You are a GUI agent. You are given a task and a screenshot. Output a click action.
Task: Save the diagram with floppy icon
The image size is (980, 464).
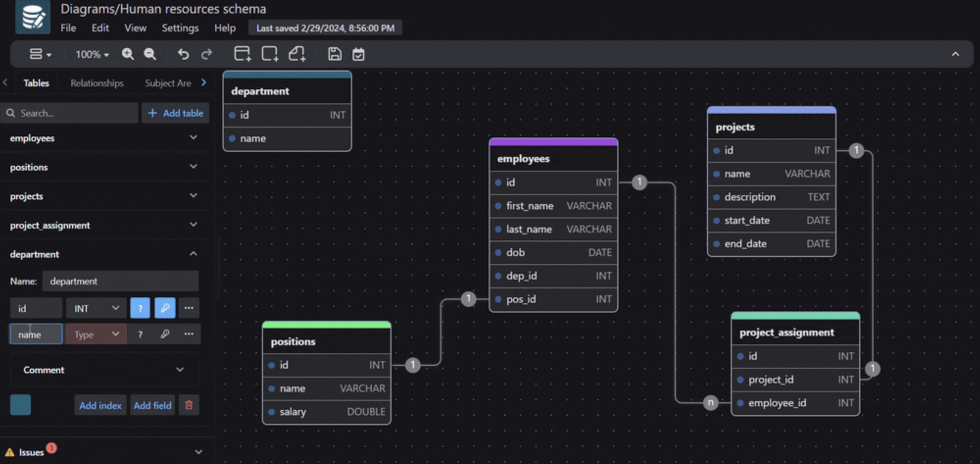[x=335, y=54]
